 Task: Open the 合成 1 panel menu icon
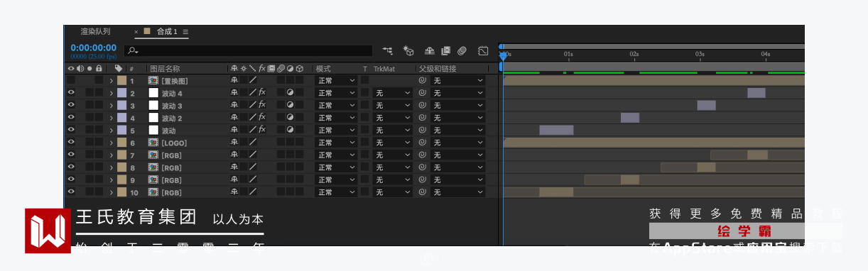(185, 32)
